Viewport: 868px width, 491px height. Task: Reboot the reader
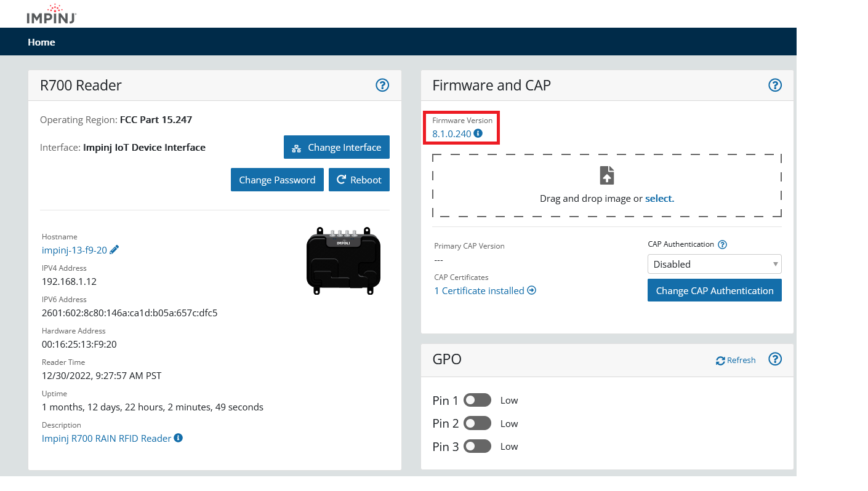click(x=359, y=180)
